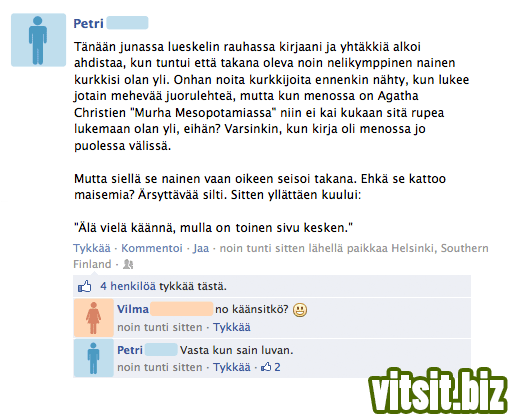Open Vilma's comment timestamp
508x416 pixels.
[x=160, y=327]
